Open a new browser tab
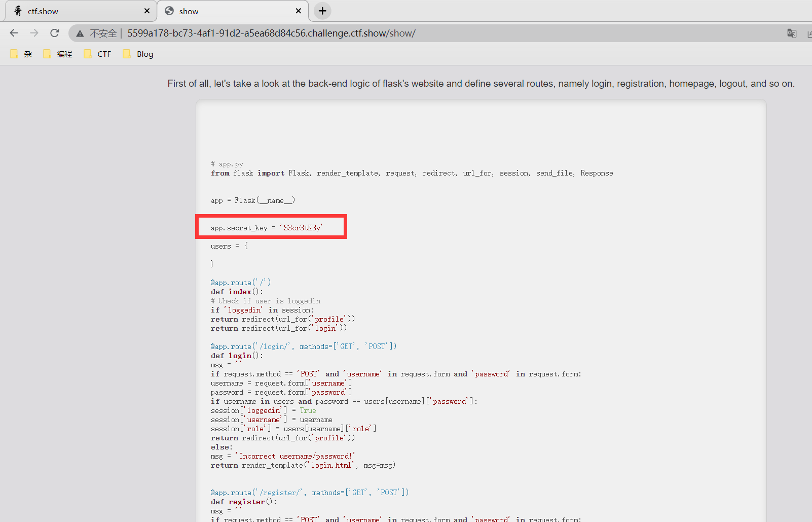The height and width of the screenshot is (522, 812). click(322, 11)
